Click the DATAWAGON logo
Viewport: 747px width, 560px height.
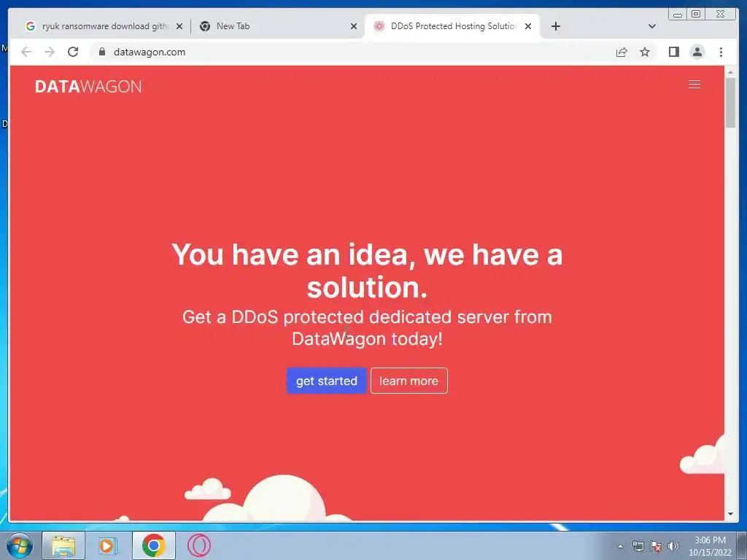click(88, 87)
